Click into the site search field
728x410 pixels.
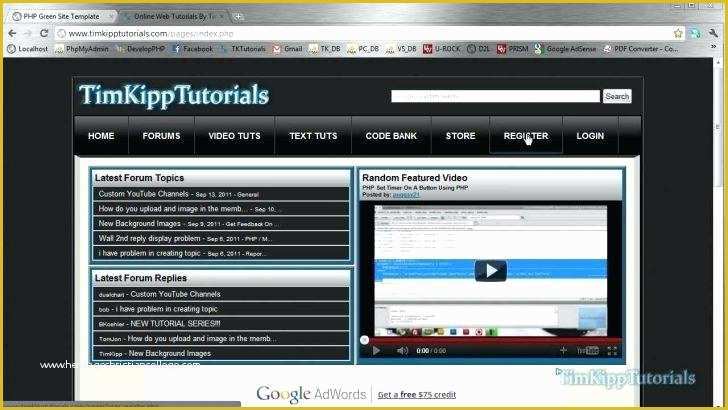tap(495, 96)
